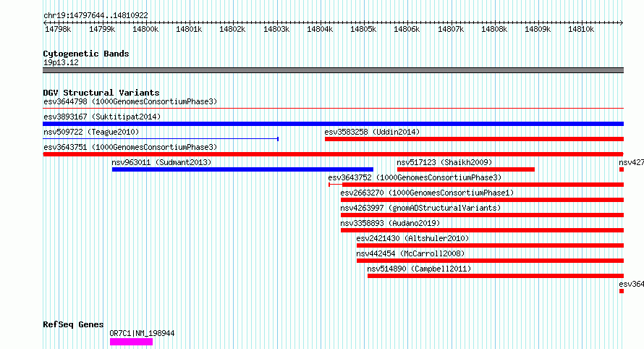Viewport: 644px width, 349px height.
Task: Click the esv2663270 Phase1 red bar
Action: 482,200
